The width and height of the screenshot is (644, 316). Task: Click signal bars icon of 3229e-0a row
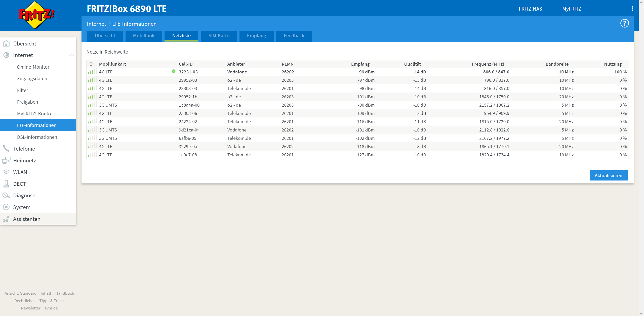point(92,146)
